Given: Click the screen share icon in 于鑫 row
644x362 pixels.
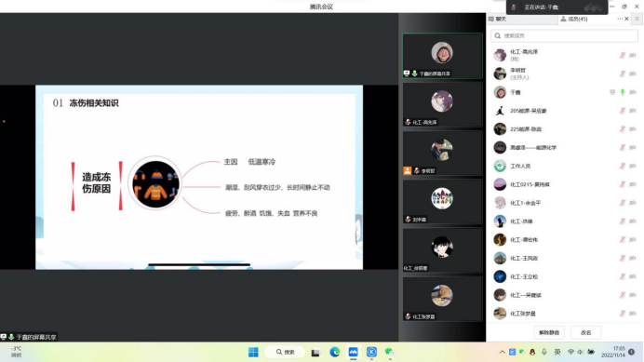Looking at the screenshot, I should click(x=612, y=92).
